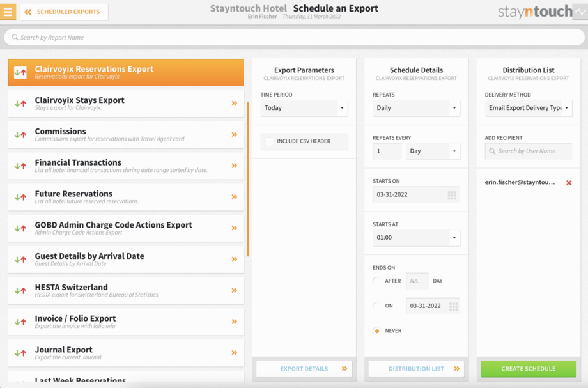The width and height of the screenshot is (588, 388).
Task: Open the HESTA Switzerland chevron
Action: tap(235, 290)
